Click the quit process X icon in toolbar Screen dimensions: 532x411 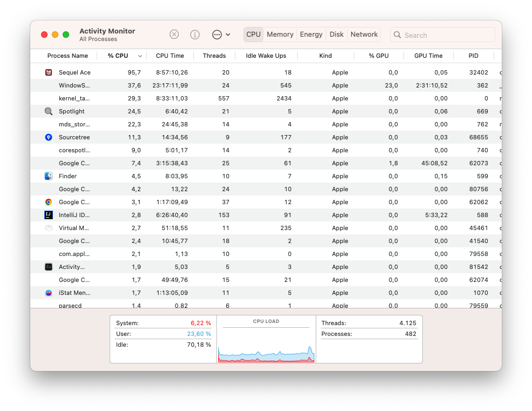[x=174, y=34]
